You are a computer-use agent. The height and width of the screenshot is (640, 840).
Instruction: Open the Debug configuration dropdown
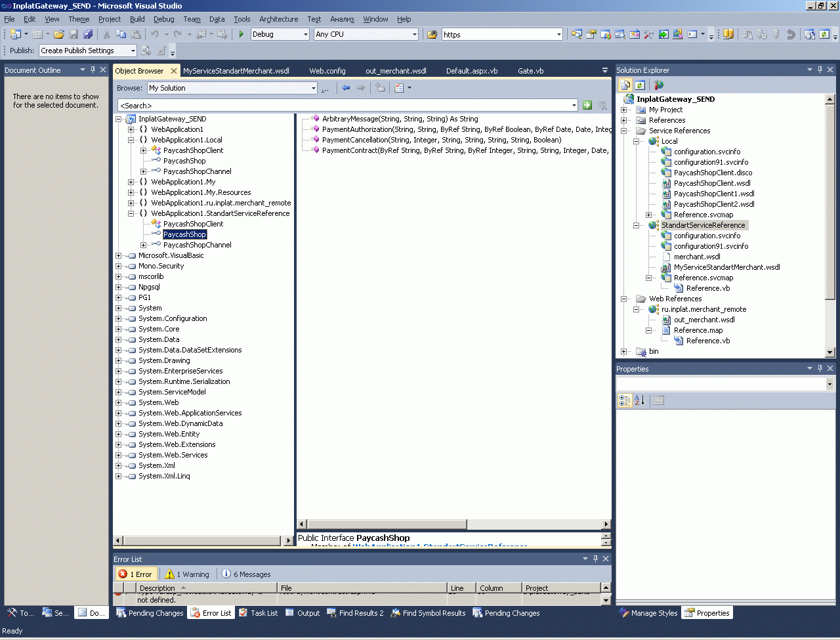click(x=305, y=34)
